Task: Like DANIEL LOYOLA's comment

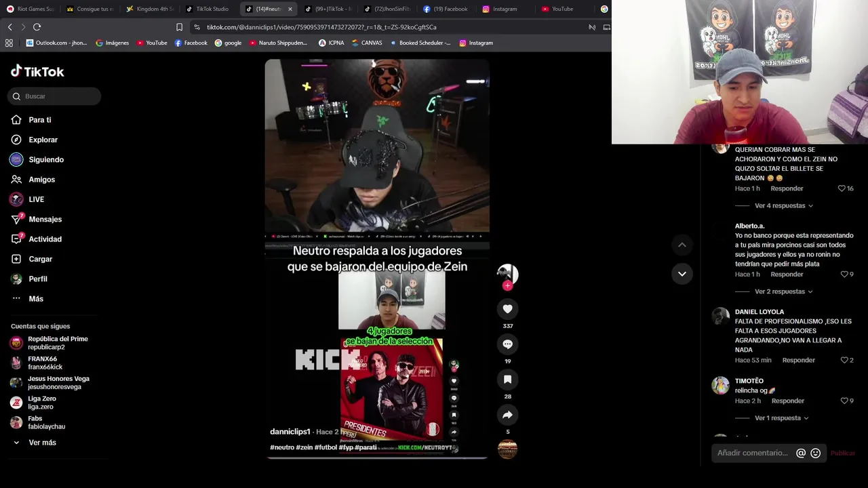Action: [843, 360]
